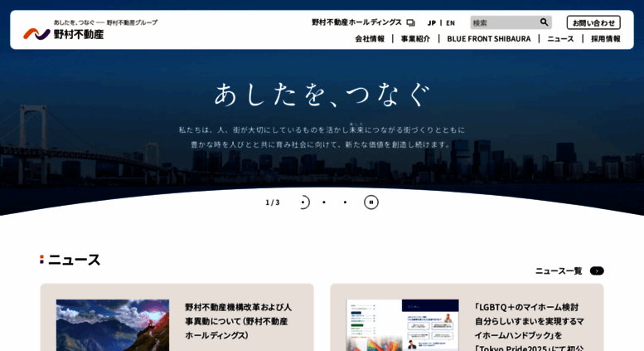Click the 1 / 3 slide counter
The height and width of the screenshot is (351, 644).
click(273, 202)
